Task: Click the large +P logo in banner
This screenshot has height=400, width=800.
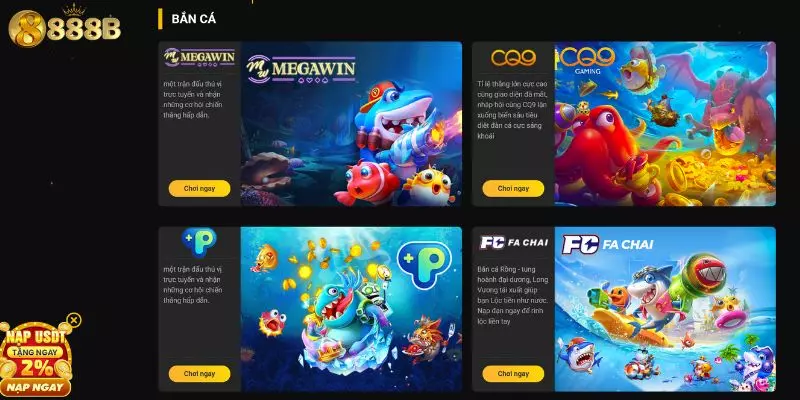Action: [424, 264]
